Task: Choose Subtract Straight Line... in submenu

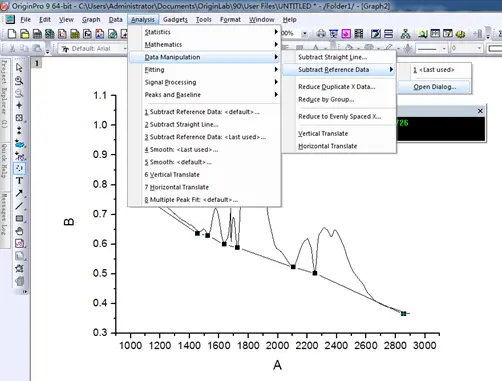Action: (x=339, y=57)
